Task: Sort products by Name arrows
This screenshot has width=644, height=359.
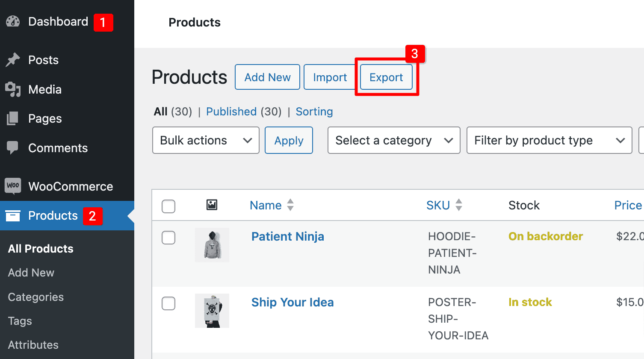Action: click(290, 205)
